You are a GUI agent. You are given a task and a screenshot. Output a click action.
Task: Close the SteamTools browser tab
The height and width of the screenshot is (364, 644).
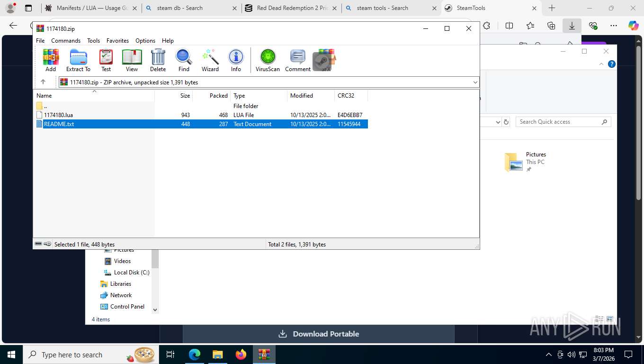(535, 8)
